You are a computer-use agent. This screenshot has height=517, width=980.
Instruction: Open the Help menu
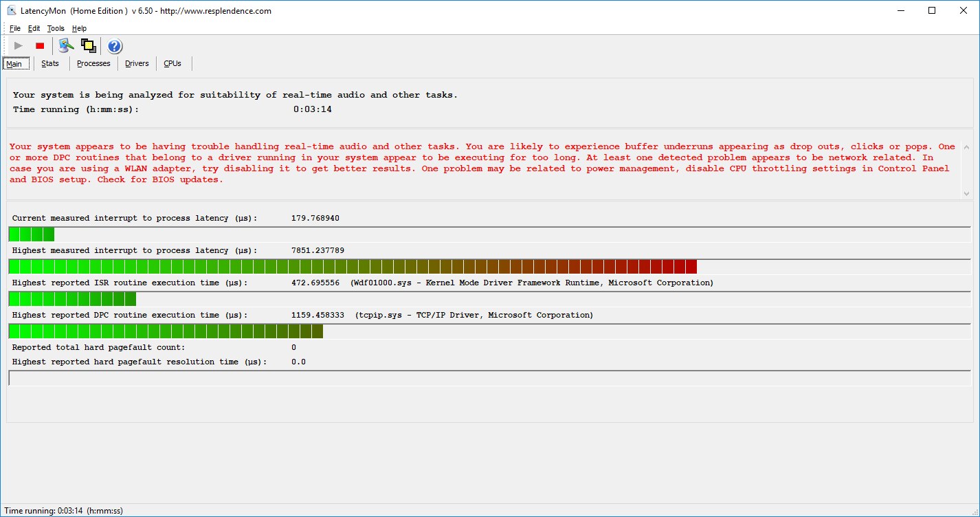coord(80,28)
